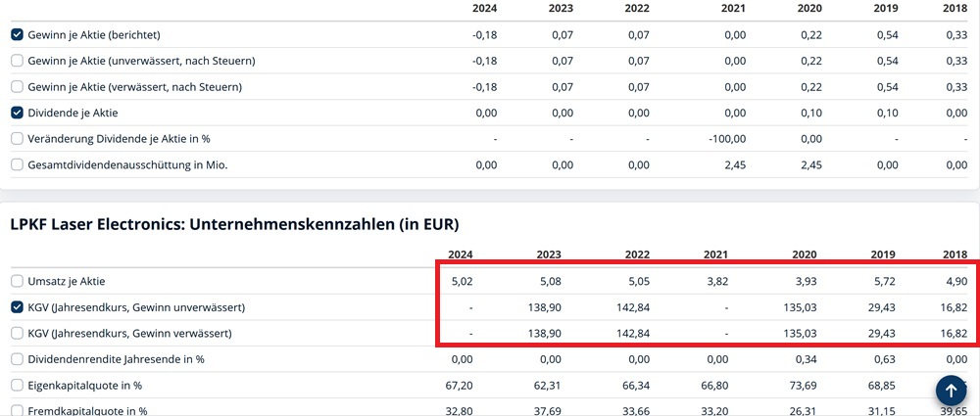Toggle the Dividendenrendite Jahresende in % checkbox

coord(17,359)
